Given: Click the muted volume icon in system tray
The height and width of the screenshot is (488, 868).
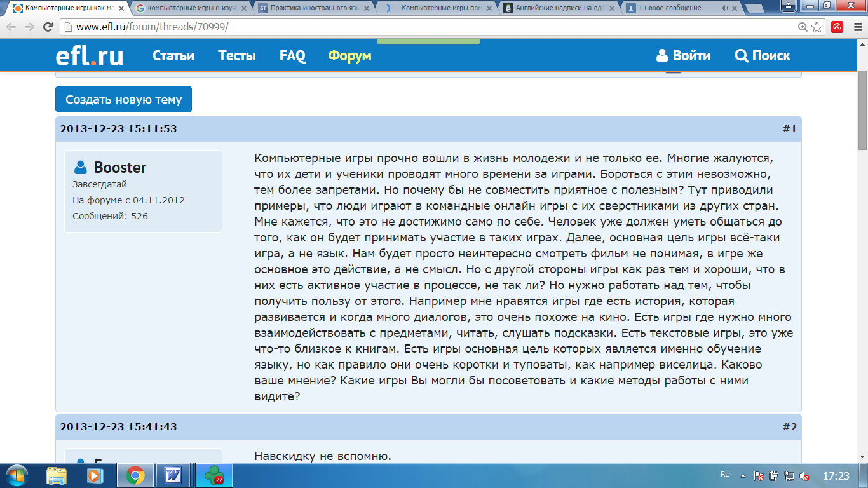Looking at the screenshot, I should click(804, 475).
